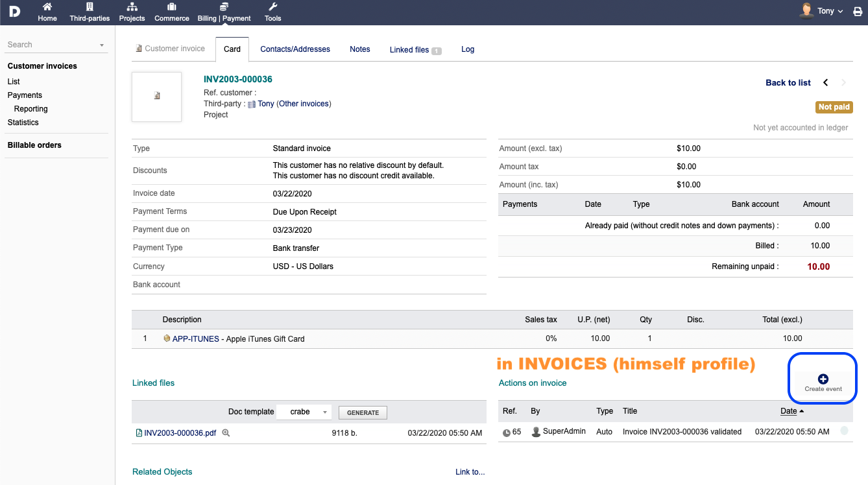Click the Dolibarr logo icon
The height and width of the screenshot is (485, 868).
coord(14,11)
